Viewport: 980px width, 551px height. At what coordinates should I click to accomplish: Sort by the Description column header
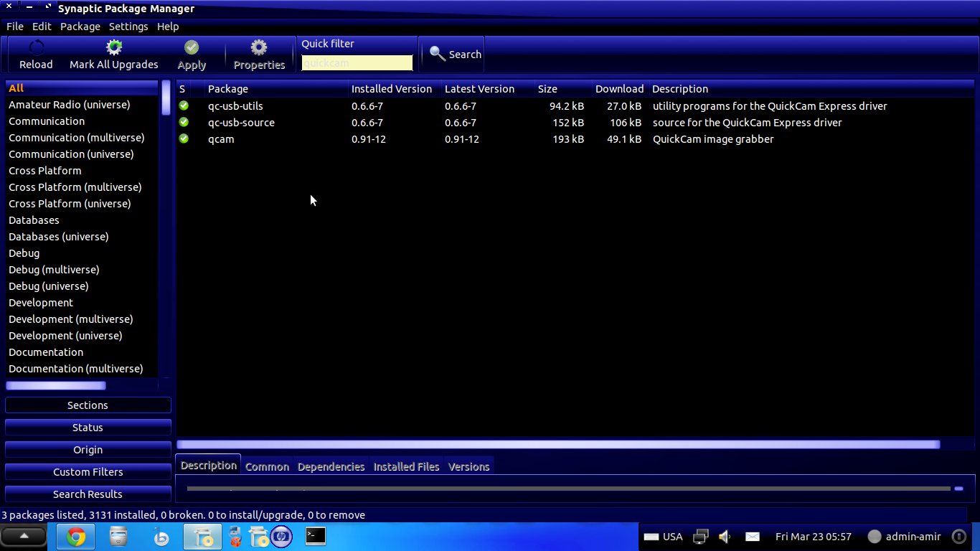pyautogui.click(x=811, y=89)
